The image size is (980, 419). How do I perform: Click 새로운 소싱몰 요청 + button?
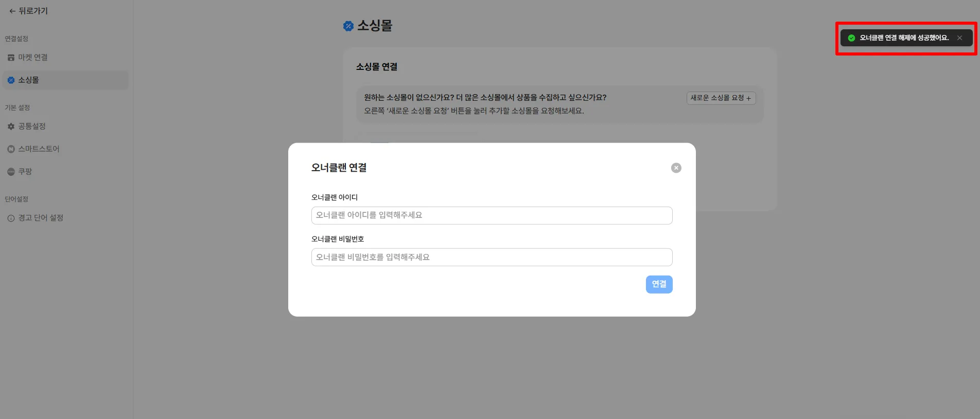(721, 98)
